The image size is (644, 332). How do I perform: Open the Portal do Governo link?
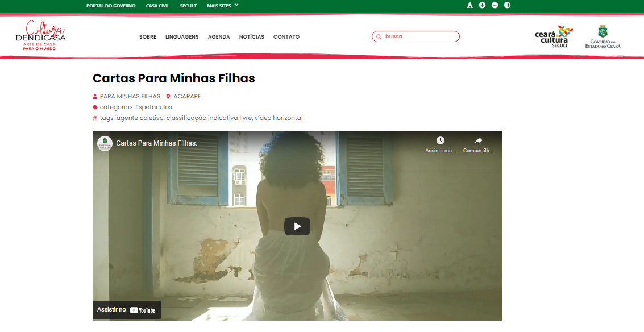(x=111, y=6)
